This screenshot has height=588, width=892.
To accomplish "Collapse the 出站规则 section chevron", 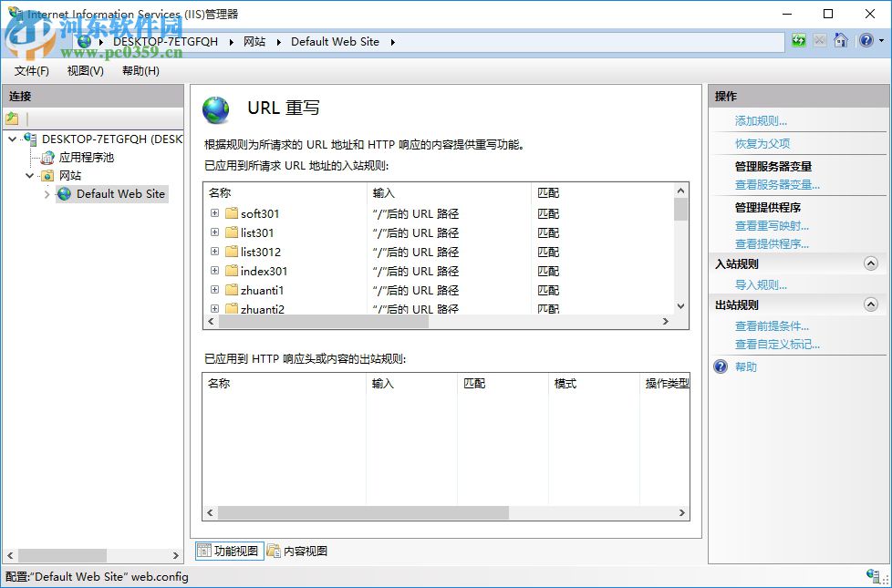I will 873,303.
